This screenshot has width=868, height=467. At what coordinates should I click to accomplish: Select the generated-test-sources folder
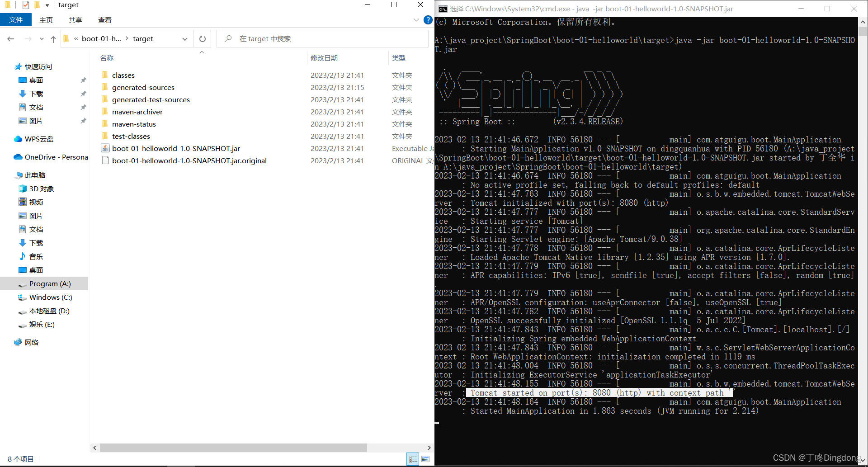[x=151, y=99]
